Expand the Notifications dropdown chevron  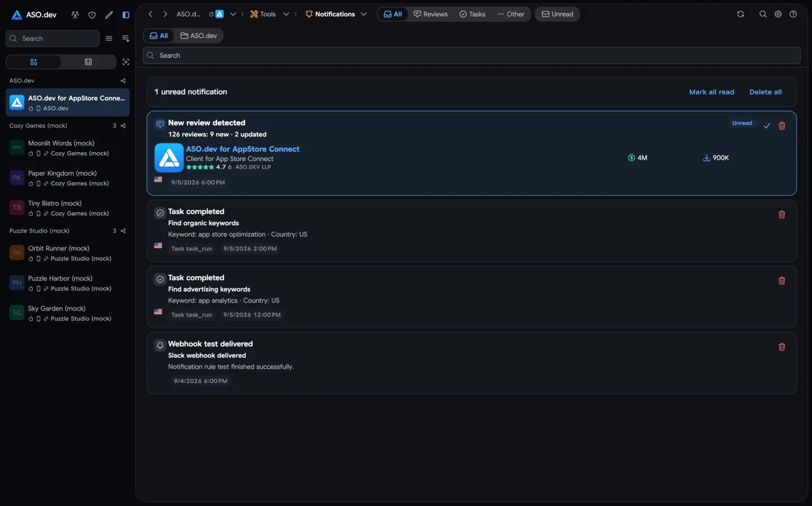pos(364,14)
